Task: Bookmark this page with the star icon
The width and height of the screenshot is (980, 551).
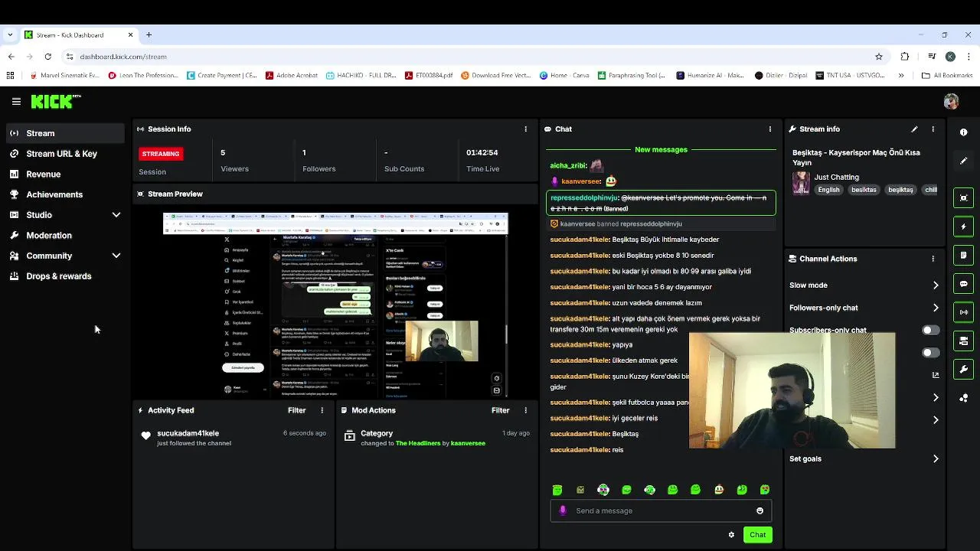Action: [x=879, y=57]
